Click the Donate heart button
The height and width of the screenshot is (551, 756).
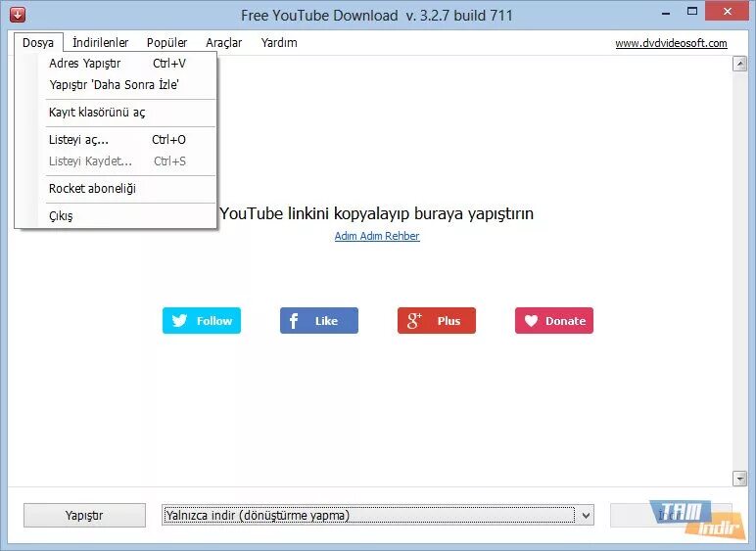pyautogui.click(x=554, y=321)
